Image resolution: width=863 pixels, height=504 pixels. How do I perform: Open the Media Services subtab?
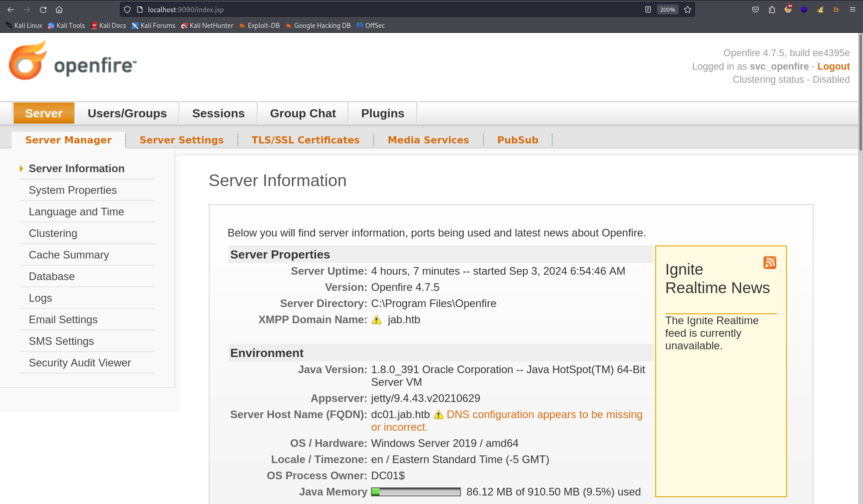point(429,140)
